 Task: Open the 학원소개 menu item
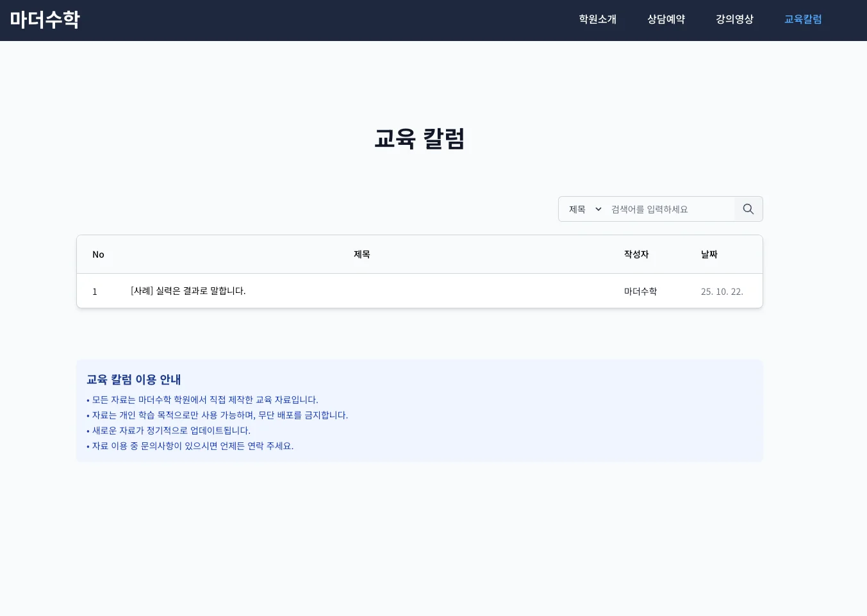coord(597,19)
